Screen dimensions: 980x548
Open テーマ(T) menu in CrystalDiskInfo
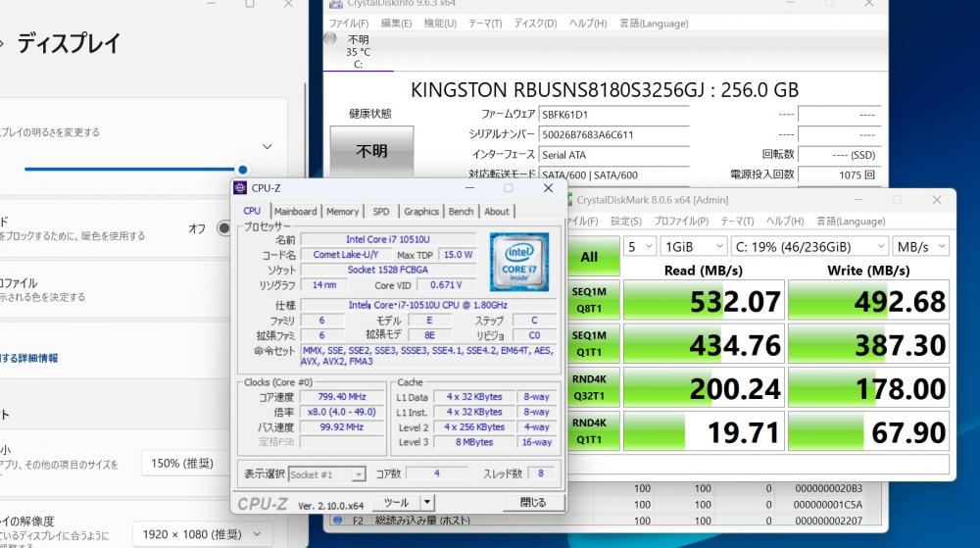coord(485,24)
